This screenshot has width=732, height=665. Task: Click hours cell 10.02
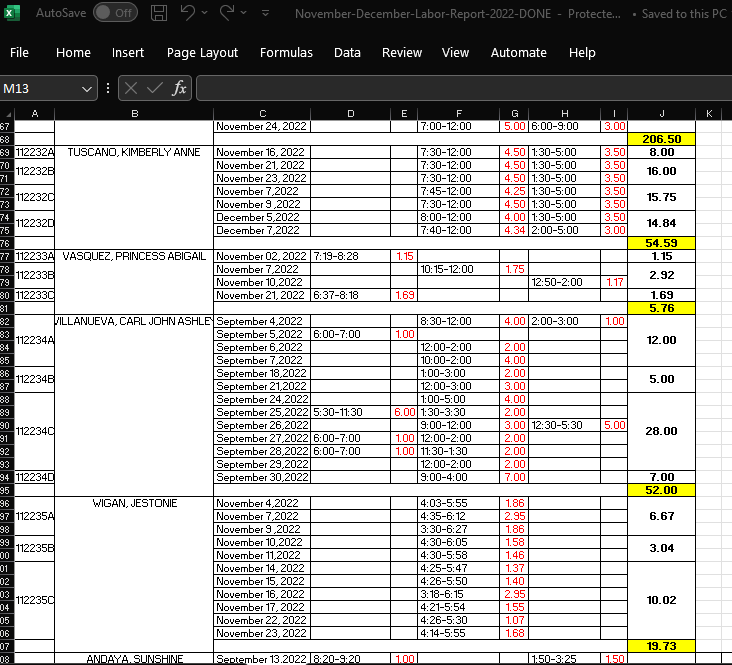pos(662,601)
